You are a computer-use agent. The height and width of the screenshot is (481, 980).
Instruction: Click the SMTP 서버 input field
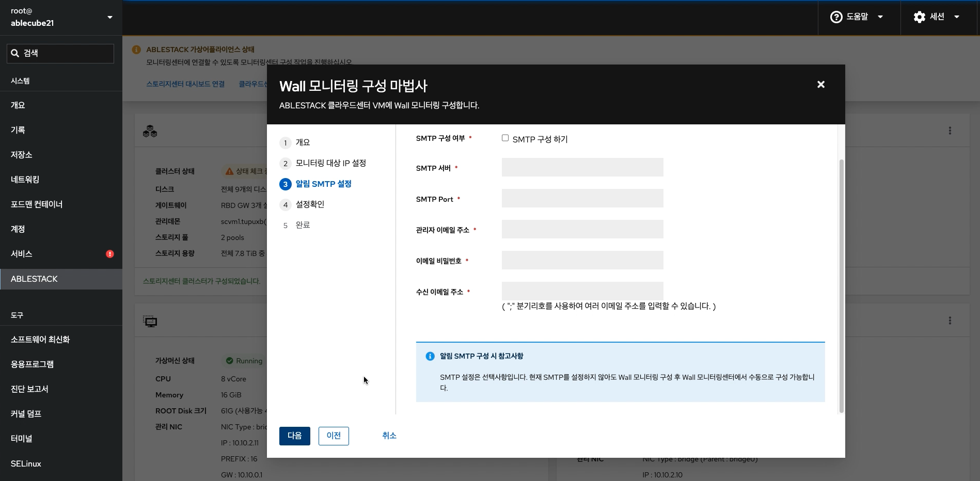click(x=582, y=167)
